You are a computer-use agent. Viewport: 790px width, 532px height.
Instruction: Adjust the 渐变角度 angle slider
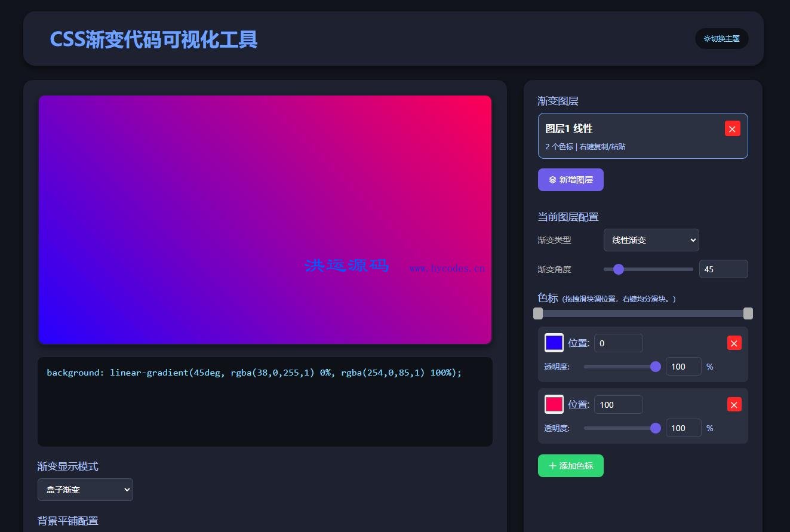648,269
